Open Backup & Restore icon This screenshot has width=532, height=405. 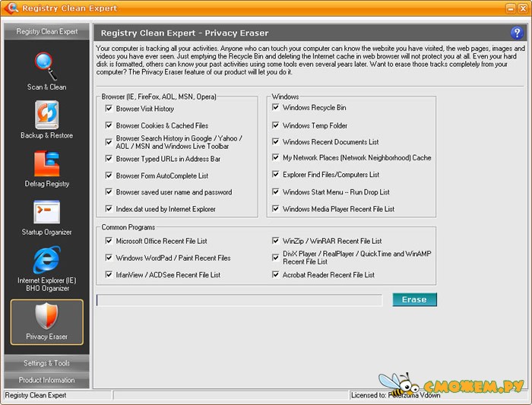47,115
